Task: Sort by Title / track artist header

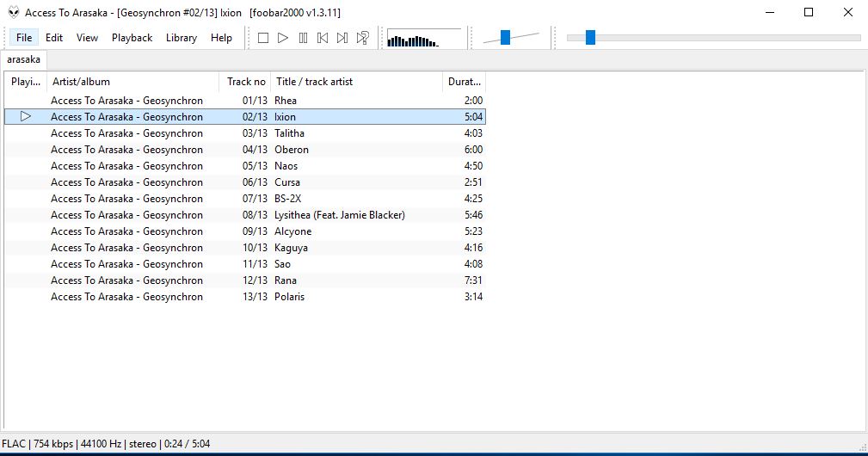Action: (x=356, y=82)
